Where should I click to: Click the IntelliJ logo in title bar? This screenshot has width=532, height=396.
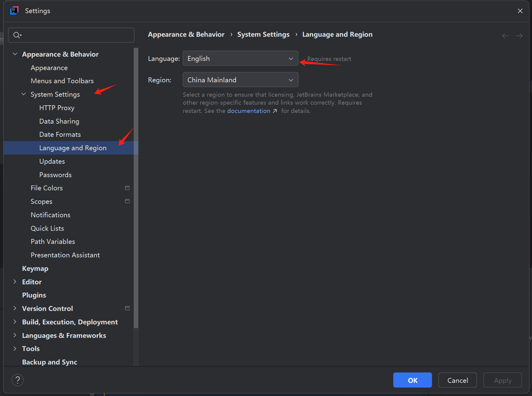click(x=14, y=11)
